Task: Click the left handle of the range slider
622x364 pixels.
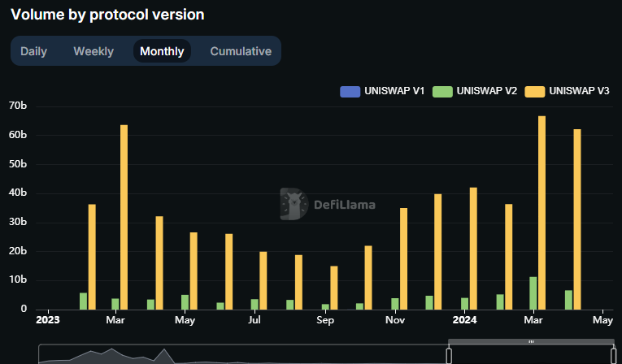Action: coord(449,355)
